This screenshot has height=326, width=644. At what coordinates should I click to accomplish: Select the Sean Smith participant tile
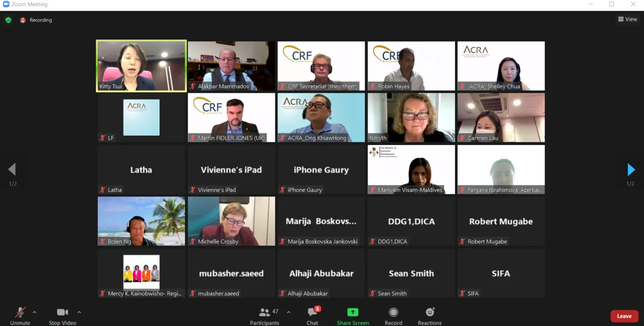411,273
